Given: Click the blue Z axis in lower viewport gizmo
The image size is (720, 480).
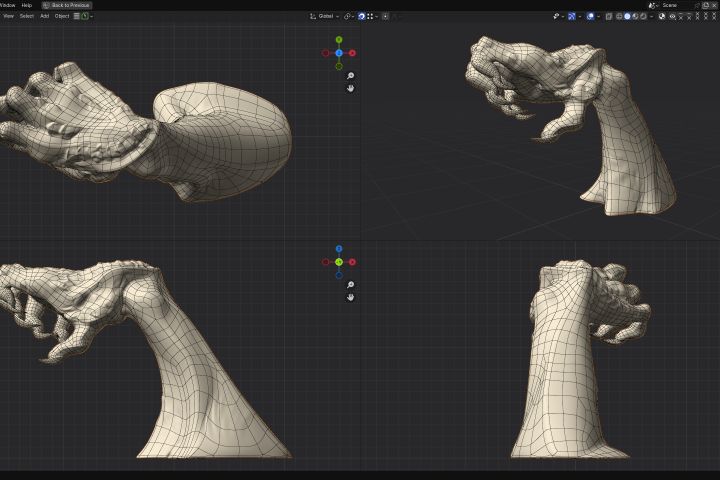Looking at the screenshot, I should pyautogui.click(x=339, y=249).
